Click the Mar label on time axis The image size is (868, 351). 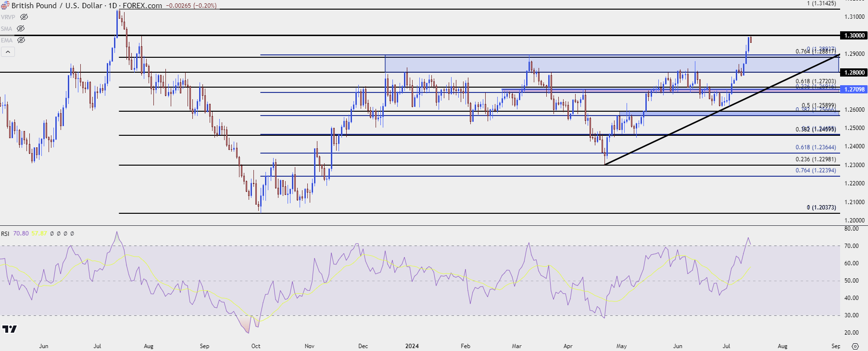point(517,346)
